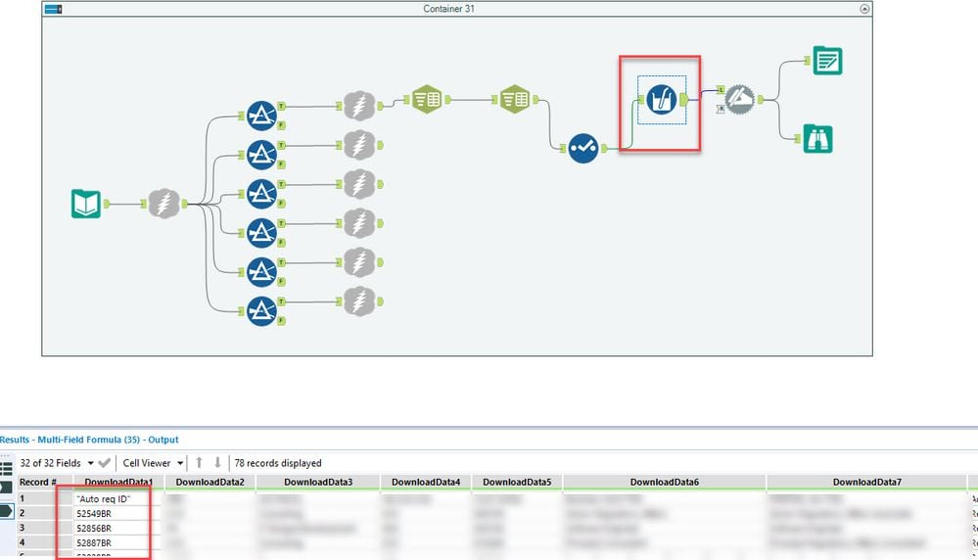Select the bottommost Filter tool
Screen dimensions: 978x560
tap(262, 310)
